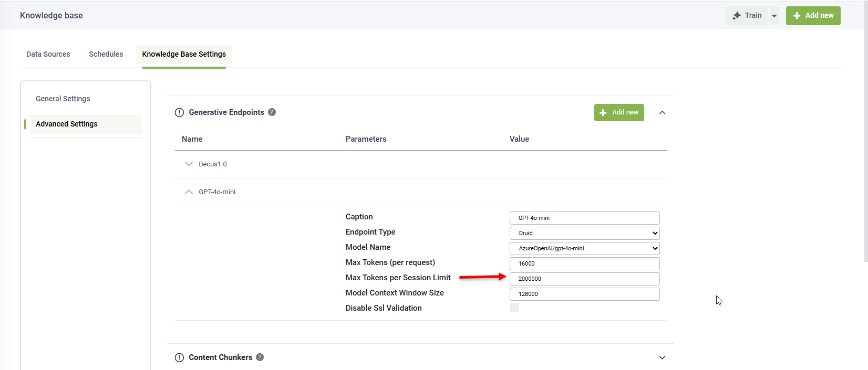Expand the Becus1.0 endpoint row
Screen dimensions: 868x370
[x=189, y=164]
